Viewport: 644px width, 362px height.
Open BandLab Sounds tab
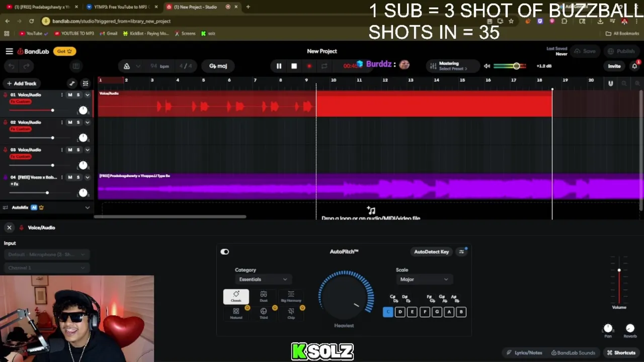(573, 352)
